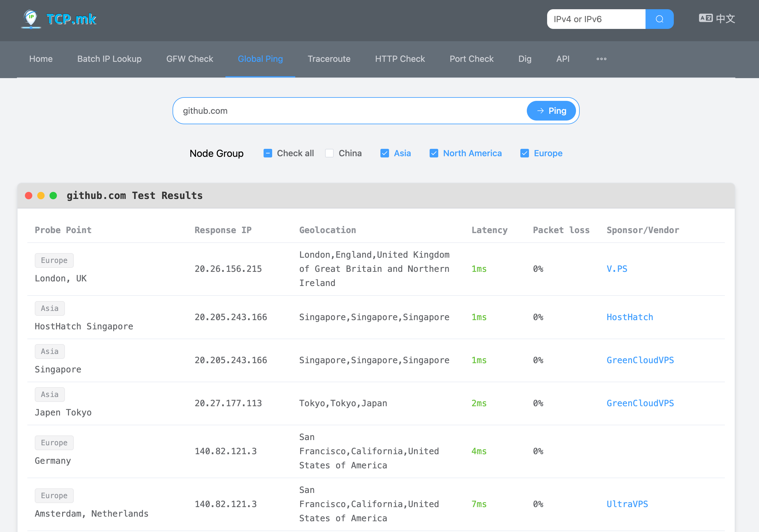The image size is (759, 532).
Task: Click the Node Group label
Action: tap(217, 153)
